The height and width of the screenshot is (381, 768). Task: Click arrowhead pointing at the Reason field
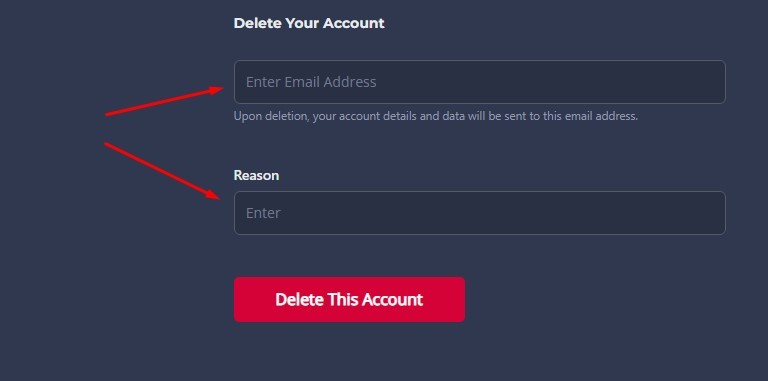tap(214, 195)
